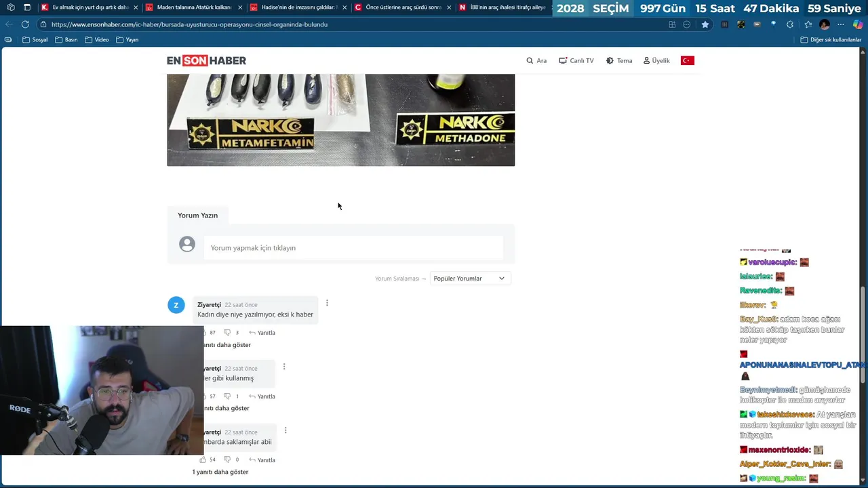Viewport: 868px width, 488px height.
Task: Close the 'Maden talanına' browser tab
Action: pyautogui.click(x=239, y=7)
